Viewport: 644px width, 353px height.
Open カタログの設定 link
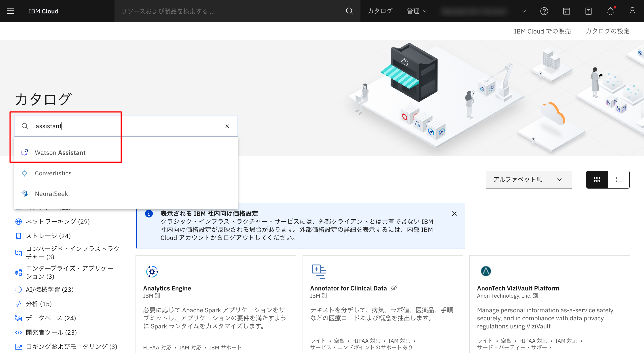[607, 31]
